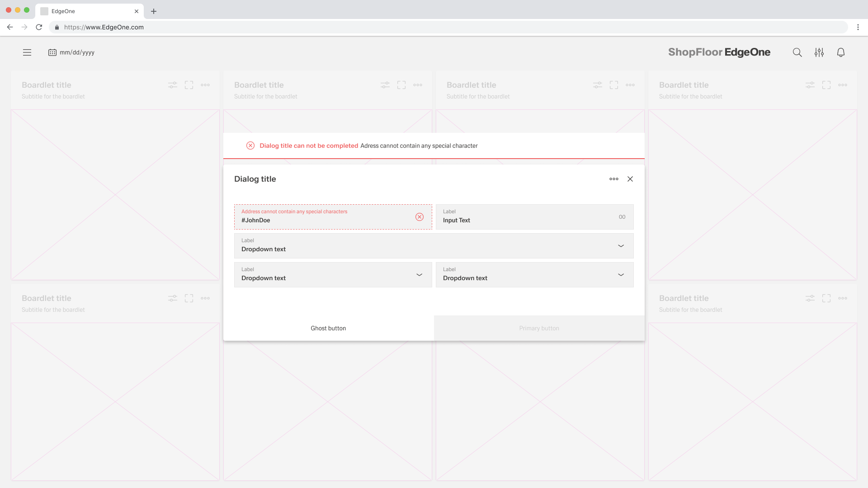Expand the bottom-left Dropdown text chevron

click(419, 275)
